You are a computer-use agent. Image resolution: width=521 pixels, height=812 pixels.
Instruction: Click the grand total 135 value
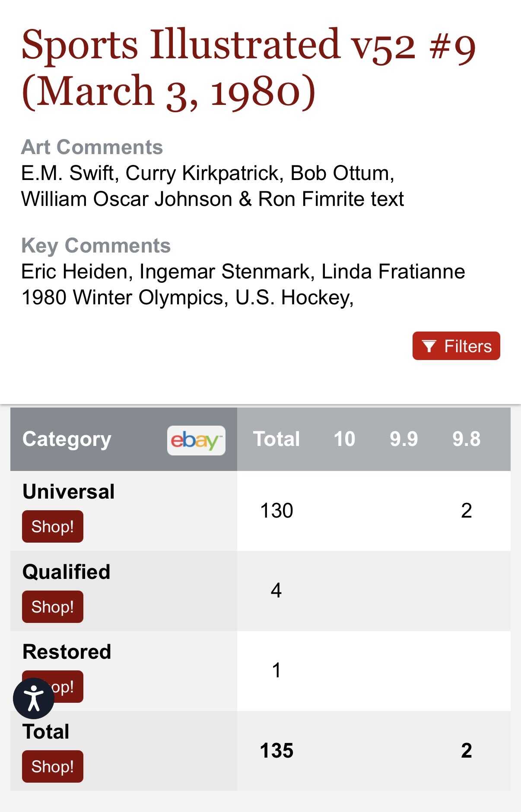click(276, 751)
